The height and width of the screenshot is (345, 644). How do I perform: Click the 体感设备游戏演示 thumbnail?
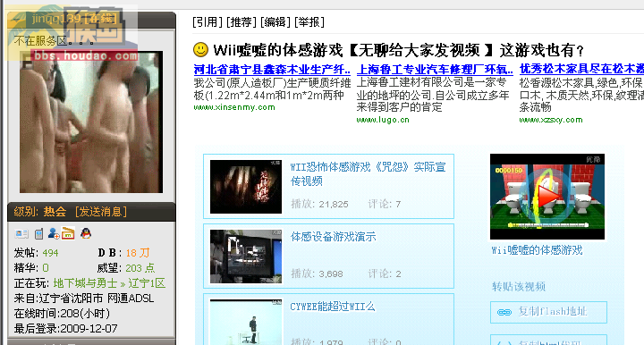[x=246, y=257]
